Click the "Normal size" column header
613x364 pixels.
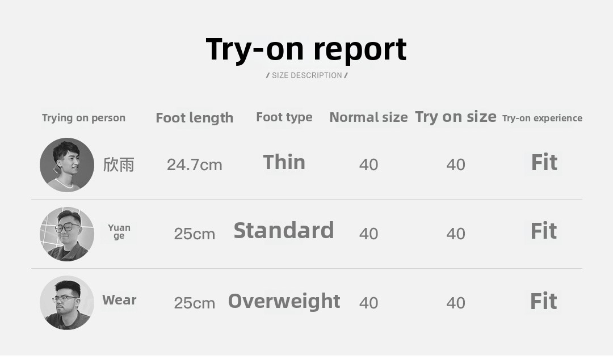pyautogui.click(x=368, y=117)
